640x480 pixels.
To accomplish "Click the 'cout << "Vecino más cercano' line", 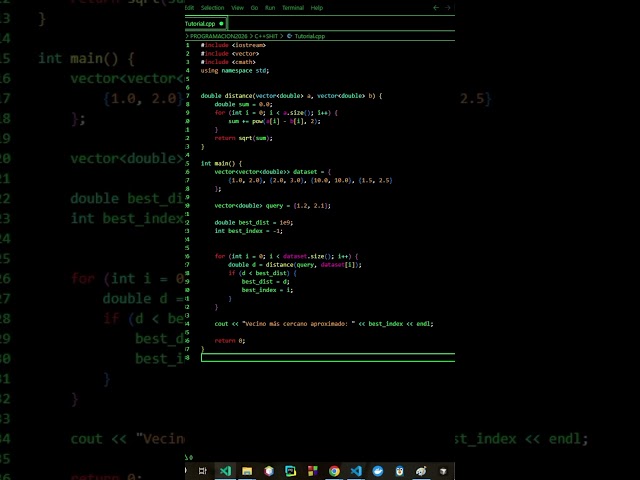I will (324, 324).
